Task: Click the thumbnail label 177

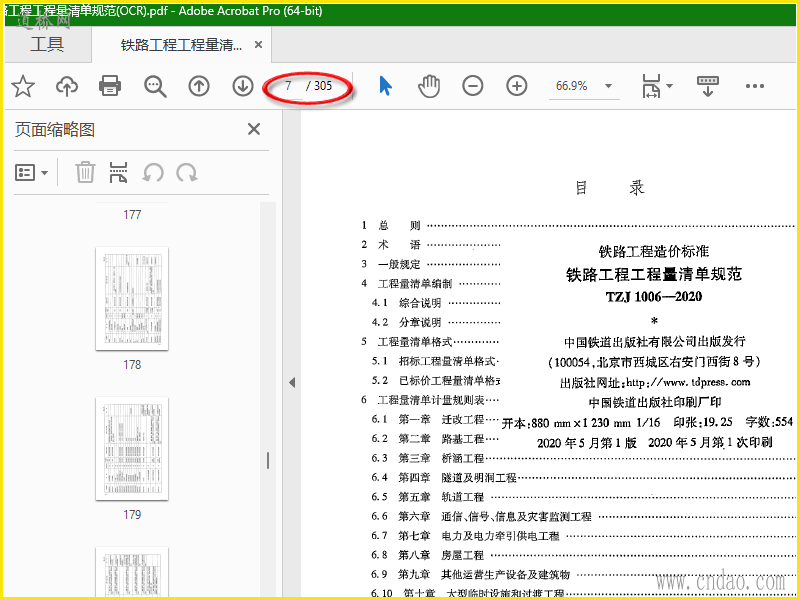Action: [132, 215]
